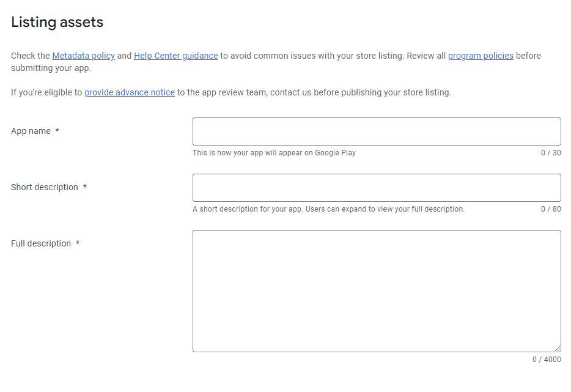Click the 0 / 30 character counter
Screen dimensions: 571x392
click(x=551, y=153)
